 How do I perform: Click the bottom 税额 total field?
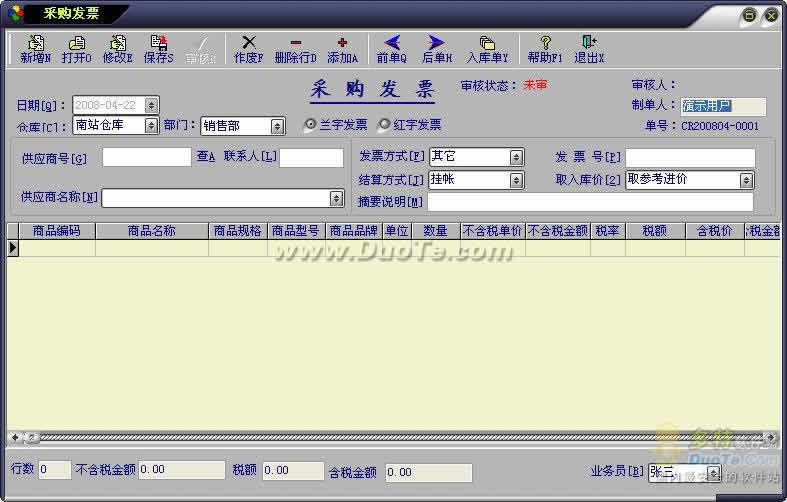point(293,470)
